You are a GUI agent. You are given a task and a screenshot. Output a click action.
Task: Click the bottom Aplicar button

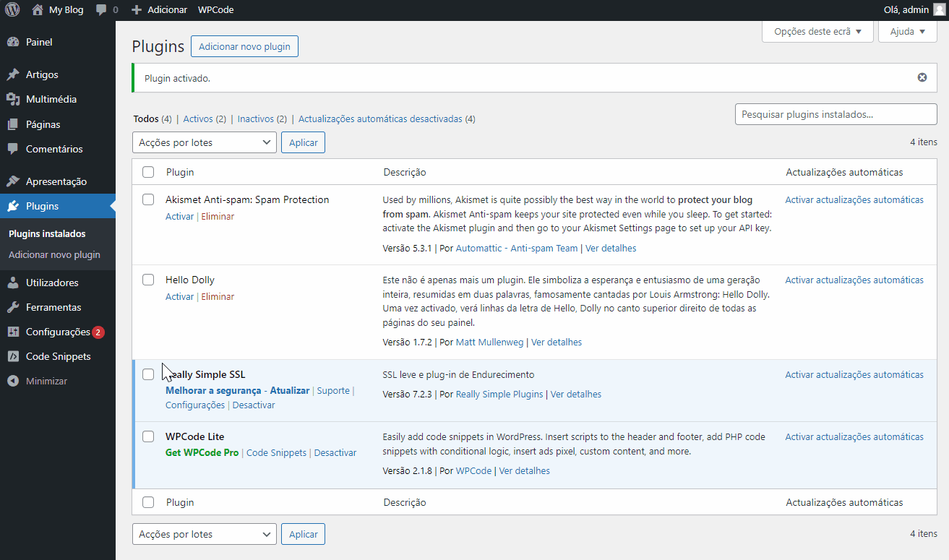(304, 534)
